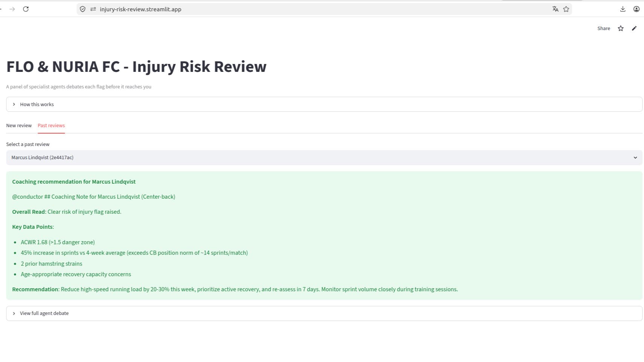The height and width of the screenshot is (362, 644).
Task: Show site permissions icon beside the URL
Action: click(93, 9)
